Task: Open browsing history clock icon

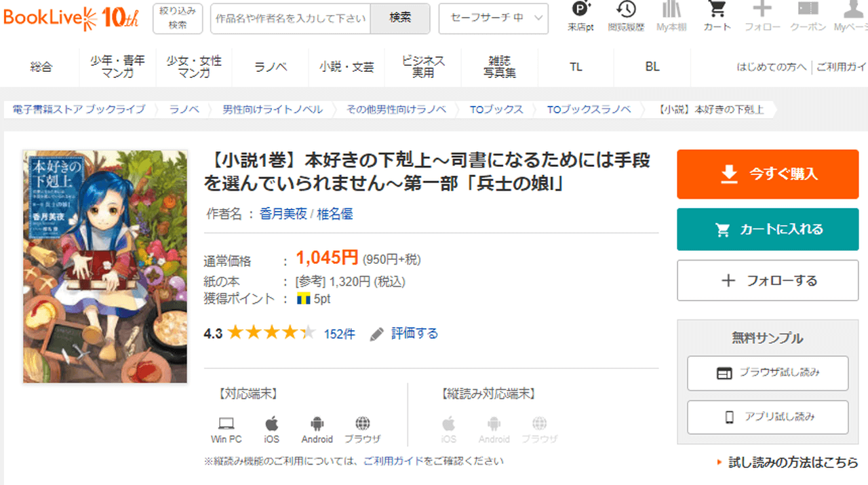Action: (x=626, y=10)
